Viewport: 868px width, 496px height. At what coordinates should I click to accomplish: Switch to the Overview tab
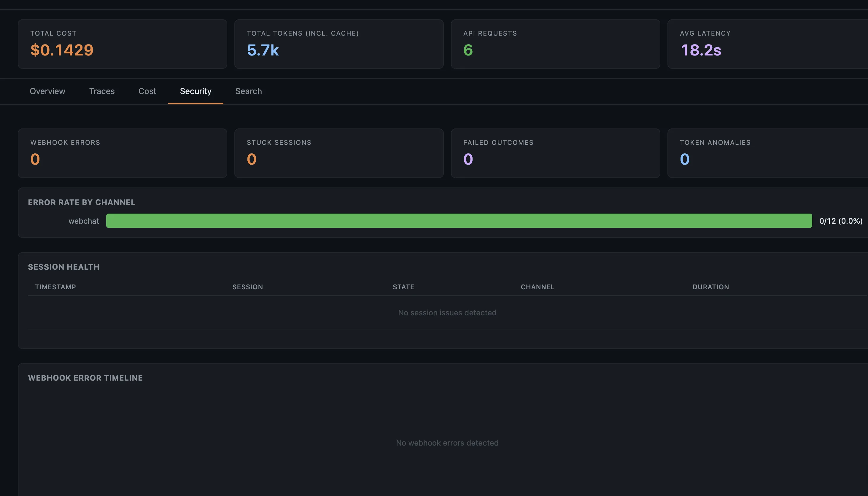point(47,91)
